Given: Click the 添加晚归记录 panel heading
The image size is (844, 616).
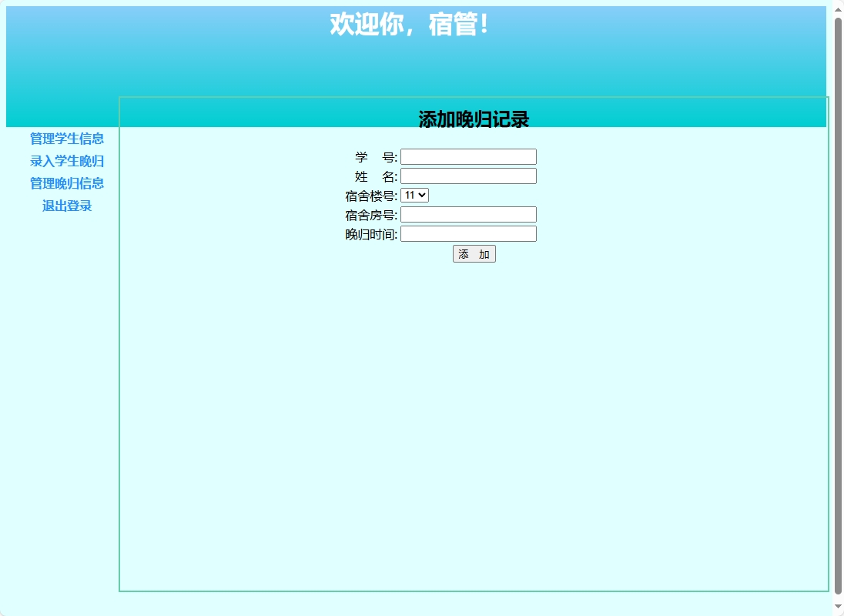Looking at the screenshot, I should (x=472, y=117).
